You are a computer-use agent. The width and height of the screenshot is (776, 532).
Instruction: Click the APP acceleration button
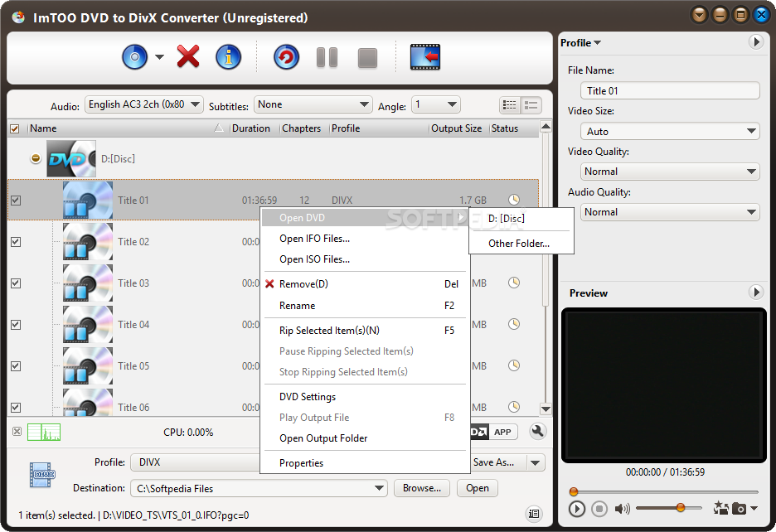502,432
